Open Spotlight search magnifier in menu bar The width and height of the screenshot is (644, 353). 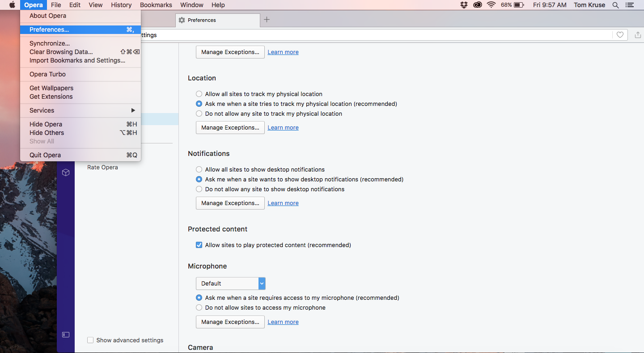coord(615,5)
